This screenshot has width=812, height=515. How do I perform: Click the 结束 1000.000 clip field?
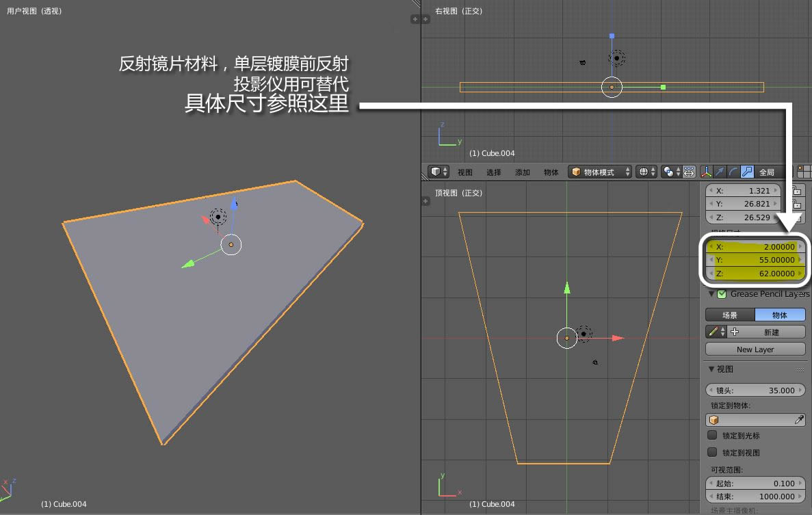tap(755, 497)
